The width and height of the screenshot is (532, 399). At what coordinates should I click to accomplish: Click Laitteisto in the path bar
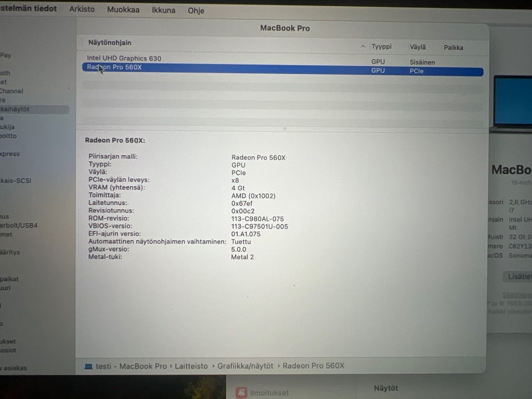[191, 366]
